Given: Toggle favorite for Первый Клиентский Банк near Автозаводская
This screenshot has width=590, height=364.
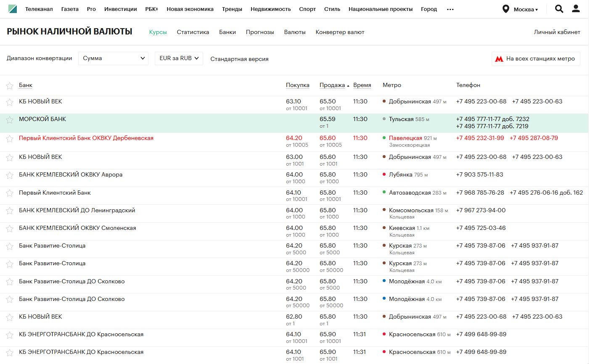Looking at the screenshot, I should coord(10,193).
